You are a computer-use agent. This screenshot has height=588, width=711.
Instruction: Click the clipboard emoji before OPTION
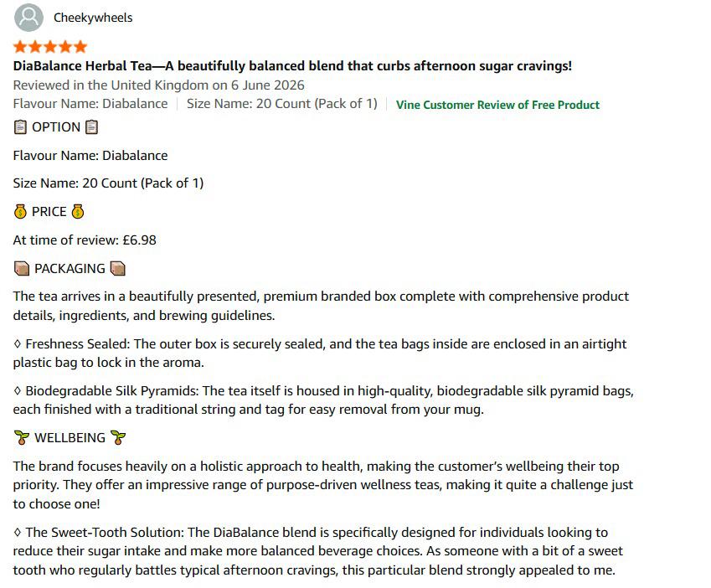click(x=20, y=127)
